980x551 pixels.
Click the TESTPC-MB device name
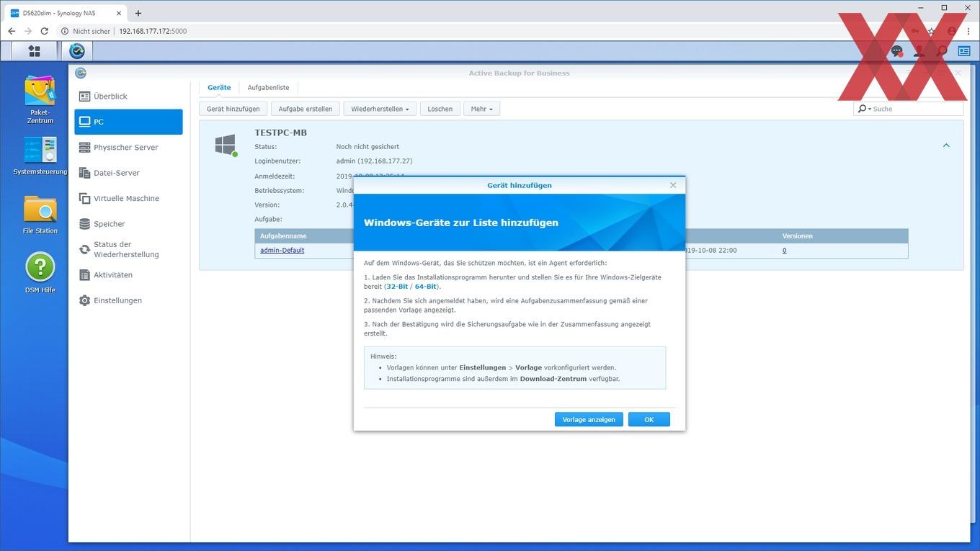pos(281,133)
